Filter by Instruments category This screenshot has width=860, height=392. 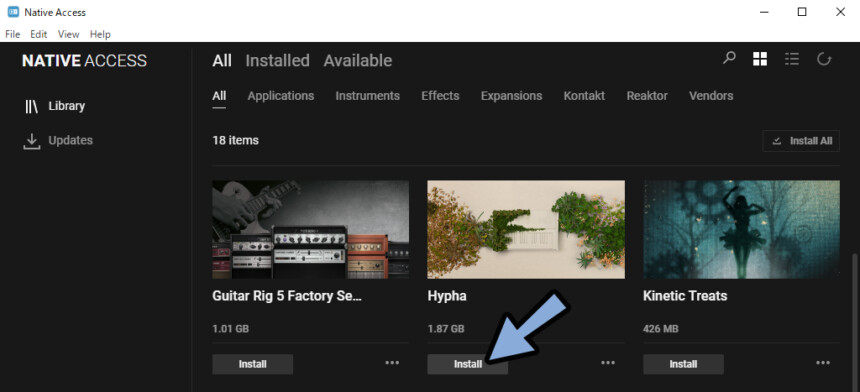(x=367, y=96)
